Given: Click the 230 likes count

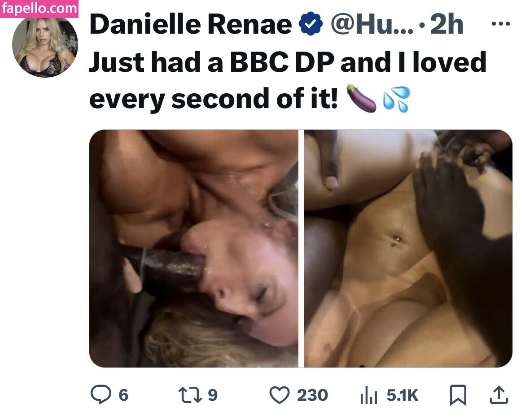Looking at the screenshot, I should (312, 395).
